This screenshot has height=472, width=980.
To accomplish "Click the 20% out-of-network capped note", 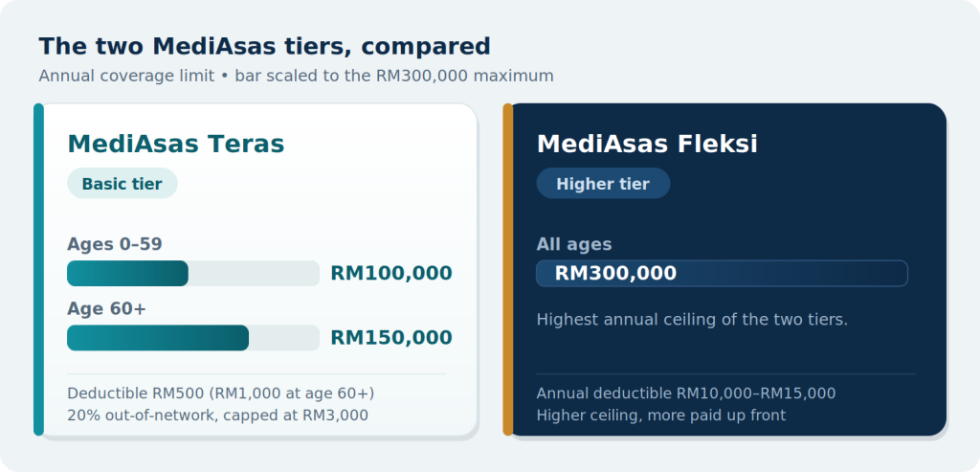I will 217,416.
